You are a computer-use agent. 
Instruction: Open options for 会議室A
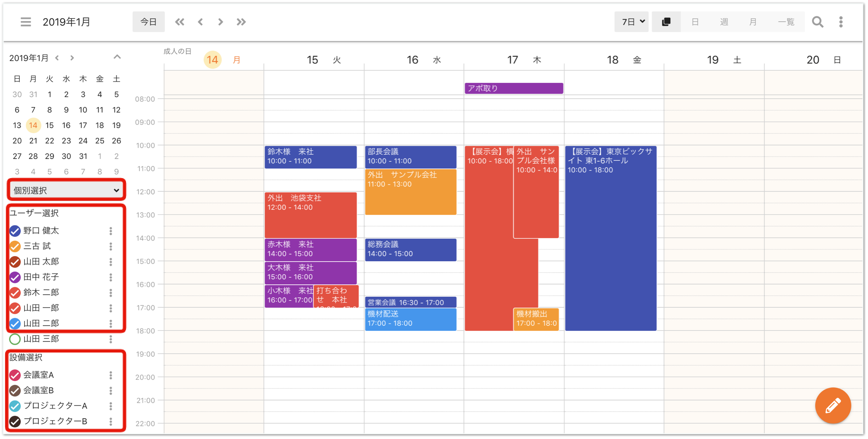[x=111, y=375]
